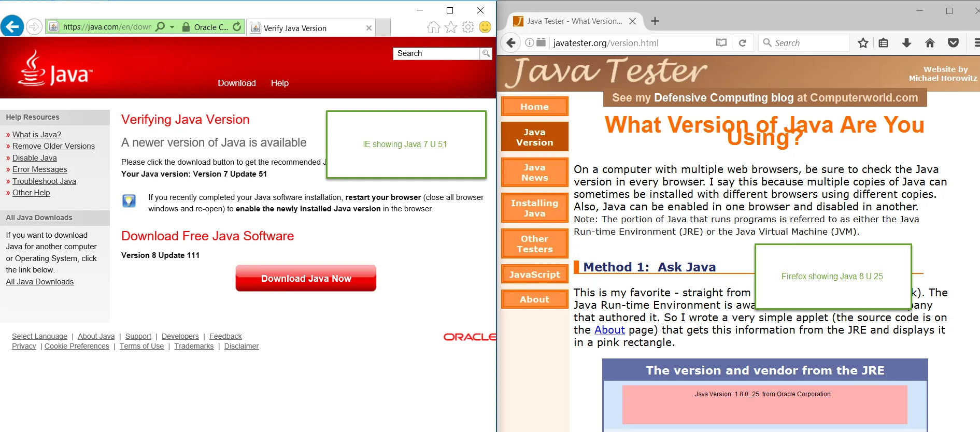Click About Java footer link
980x432 pixels.
pos(96,336)
